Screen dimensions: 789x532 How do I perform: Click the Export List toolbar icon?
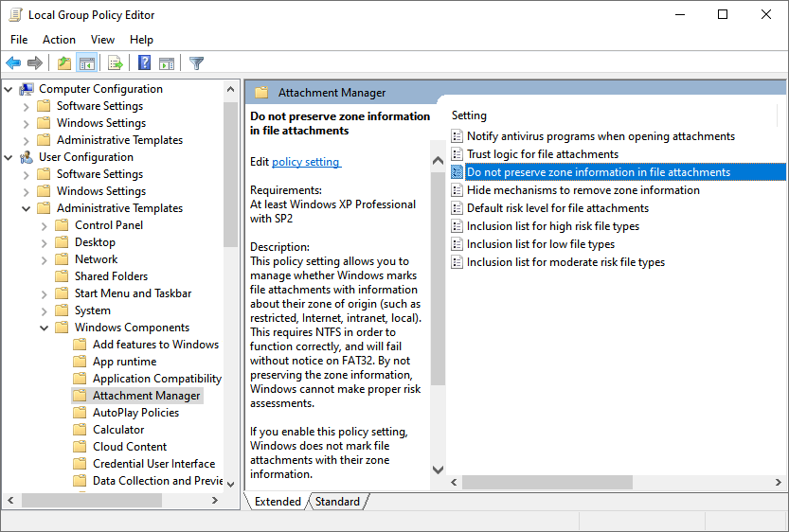pyautogui.click(x=116, y=63)
